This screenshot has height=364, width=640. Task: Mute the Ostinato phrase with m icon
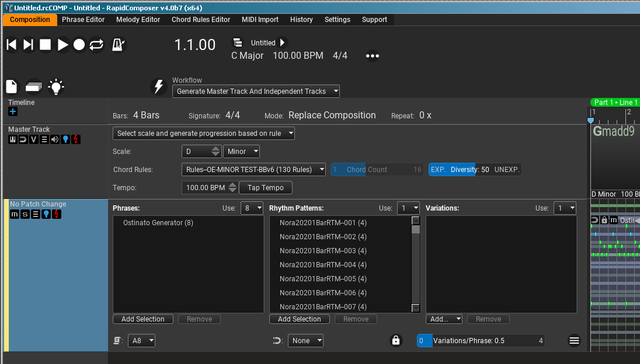[x=613, y=220]
